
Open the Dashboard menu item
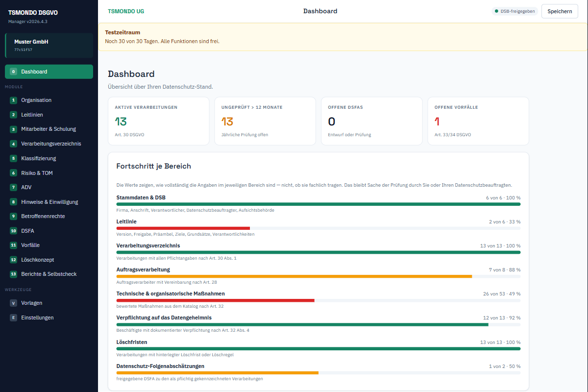(x=49, y=72)
